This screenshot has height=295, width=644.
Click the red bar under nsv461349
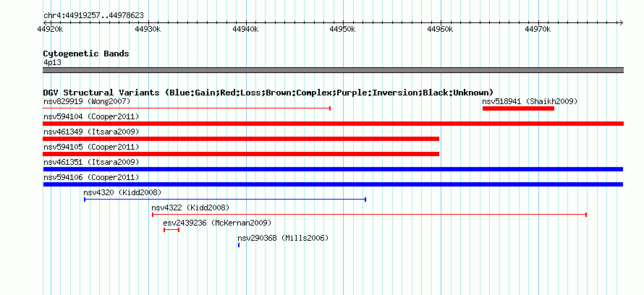point(241,139)
